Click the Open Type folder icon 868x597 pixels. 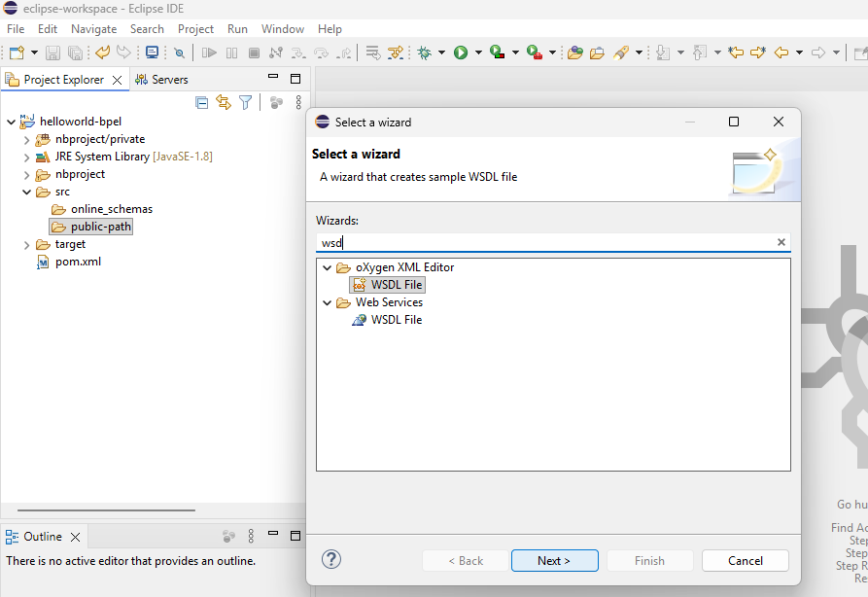(x=575, y=53)
